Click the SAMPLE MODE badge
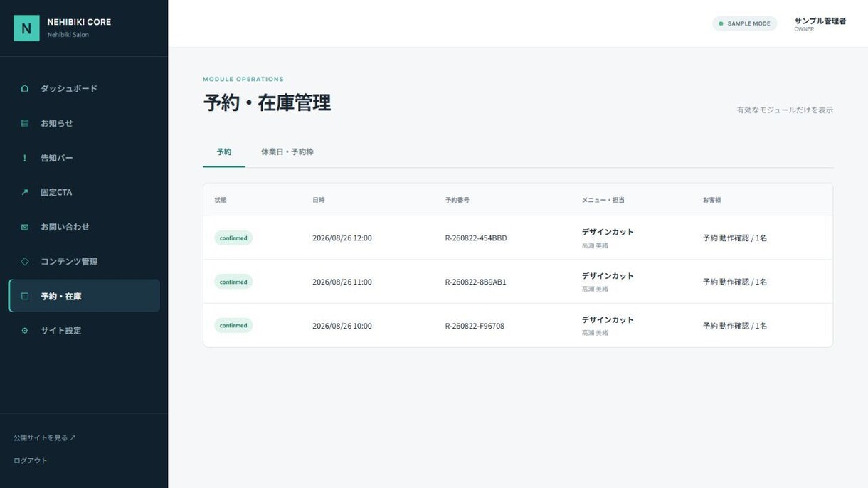The height and width of the screenshot is (488, 868). pos(744,23)
